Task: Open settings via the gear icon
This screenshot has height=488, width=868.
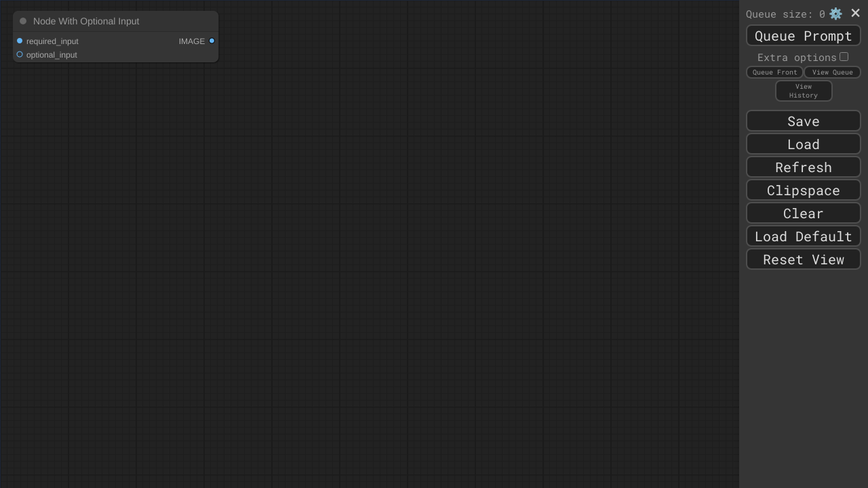Action: (x=835, y=14)
